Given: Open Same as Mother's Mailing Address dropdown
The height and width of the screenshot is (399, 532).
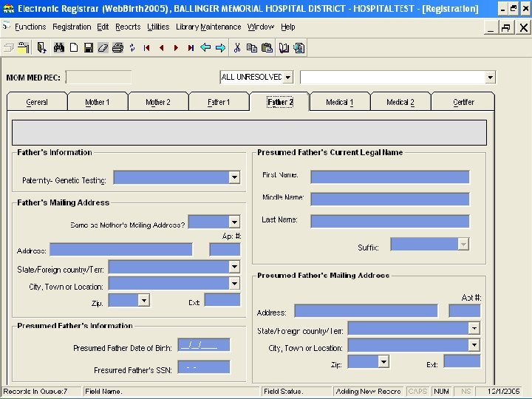Looking at the screenshot, I should coord(234,222).
